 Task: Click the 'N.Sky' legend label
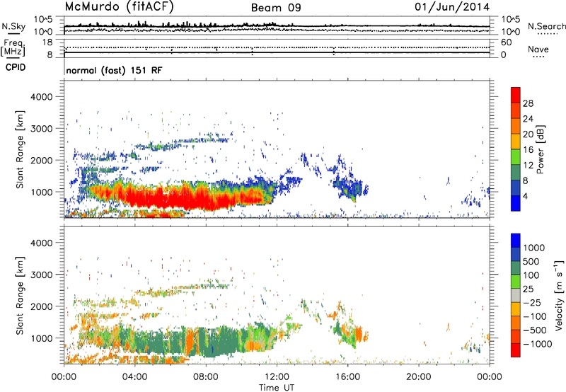tap(13, 26)
